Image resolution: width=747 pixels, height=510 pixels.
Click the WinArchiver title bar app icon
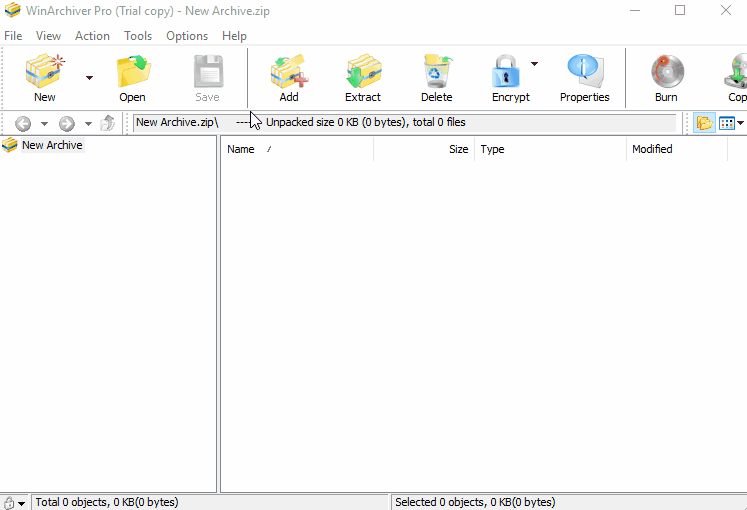pyautogui.click(x=12, y=10)
